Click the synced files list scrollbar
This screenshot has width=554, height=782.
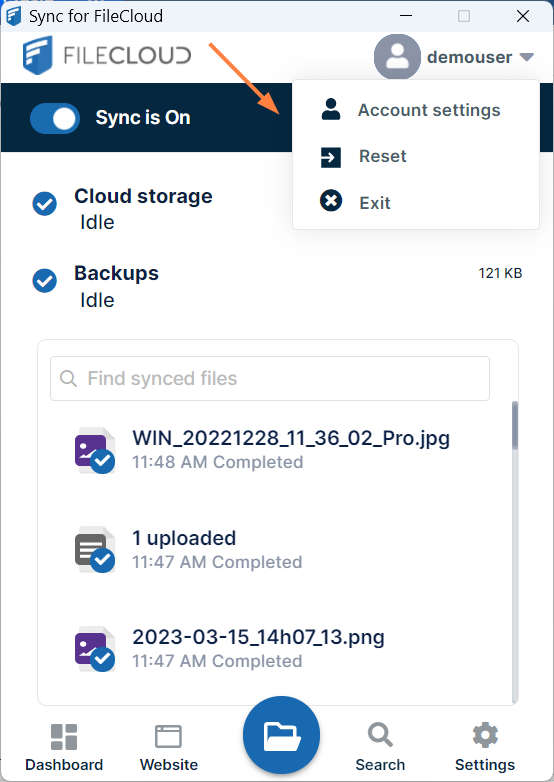tap(515, 553)
